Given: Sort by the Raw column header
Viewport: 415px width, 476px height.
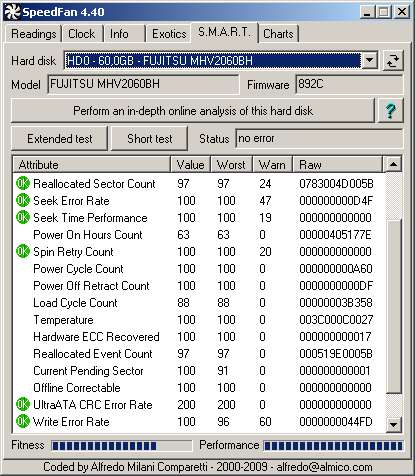Looking at the screenshot, I should point(337,165).
